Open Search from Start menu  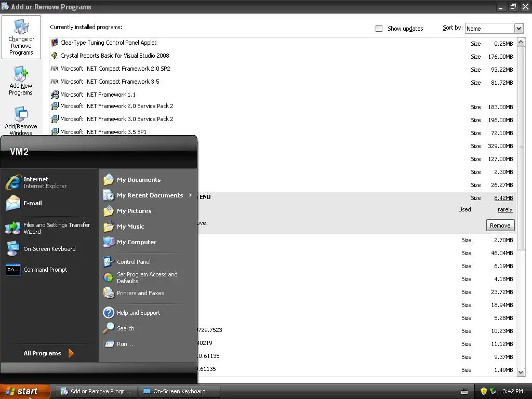(119, 328)
